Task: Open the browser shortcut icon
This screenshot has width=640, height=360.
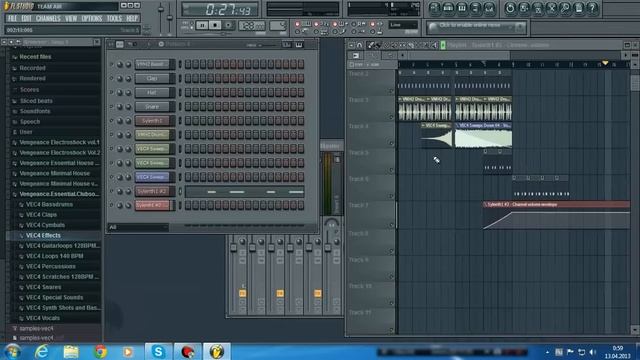Action: 476,8
